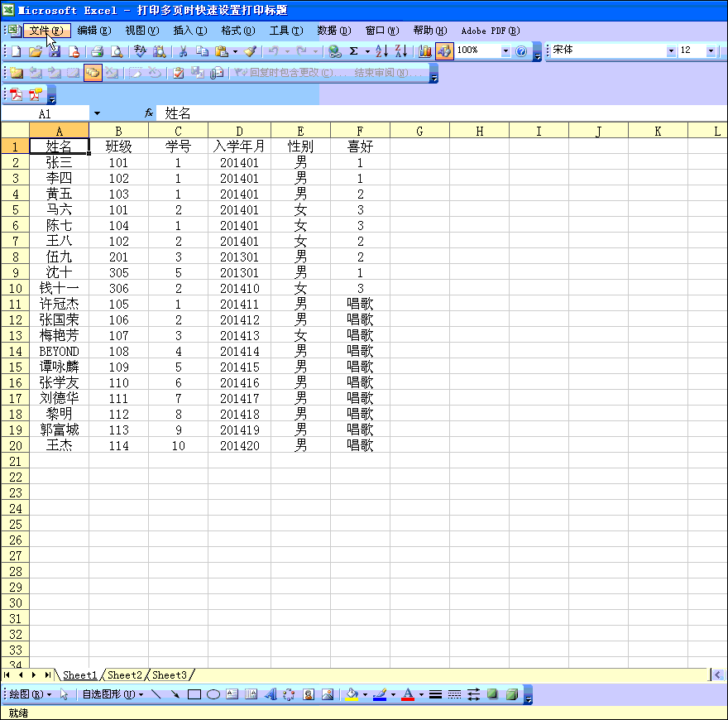Sort ascending with the A-Z icon
Screen dimensions: 728x720
pos(381,51)
